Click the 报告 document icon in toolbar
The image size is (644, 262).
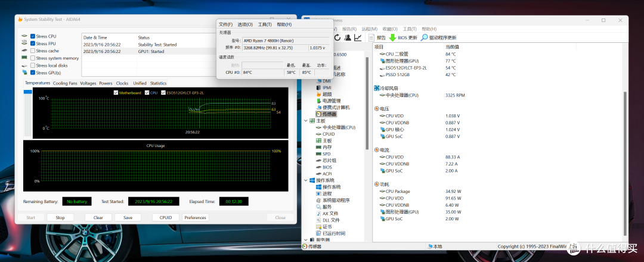coord(371,38)
